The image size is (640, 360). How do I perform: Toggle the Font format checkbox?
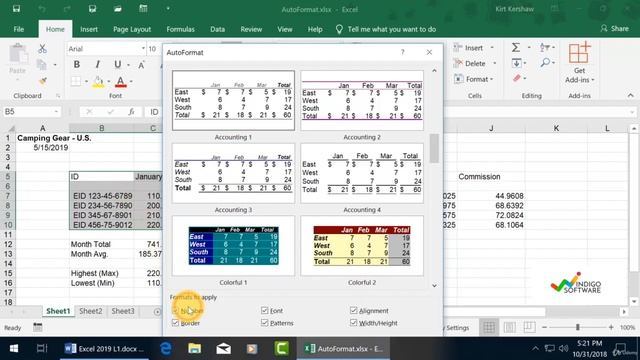264,311
